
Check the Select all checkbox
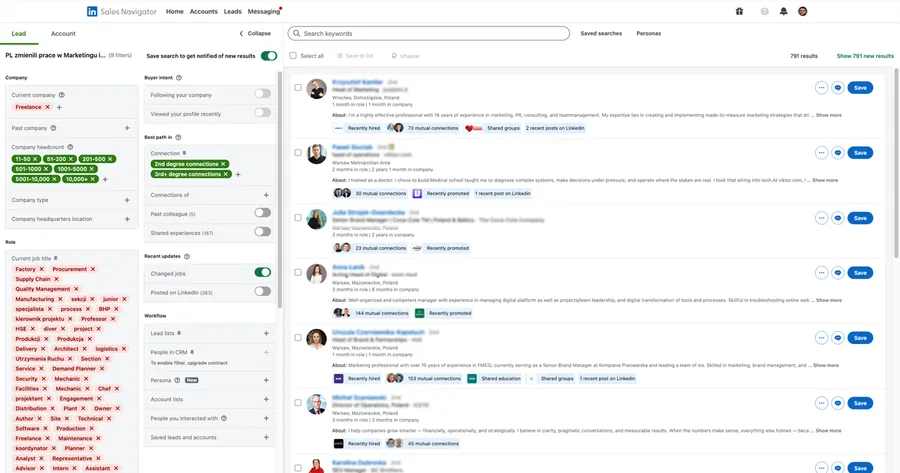[293, 56]
